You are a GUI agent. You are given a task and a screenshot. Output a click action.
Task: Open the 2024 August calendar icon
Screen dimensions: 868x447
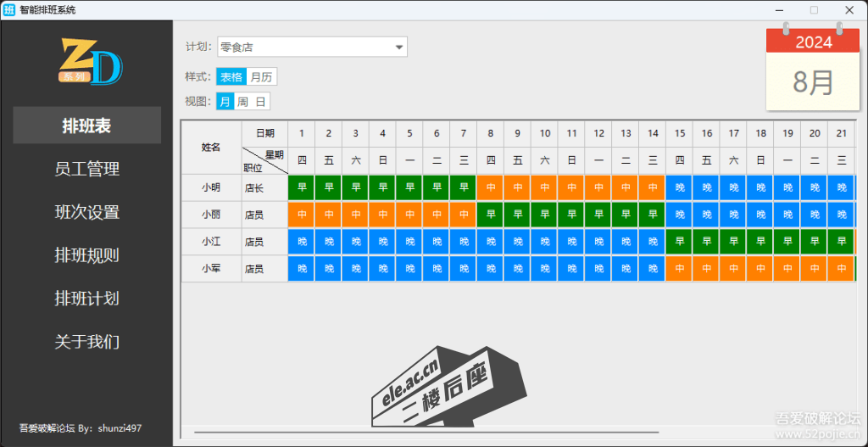(812, 68)
